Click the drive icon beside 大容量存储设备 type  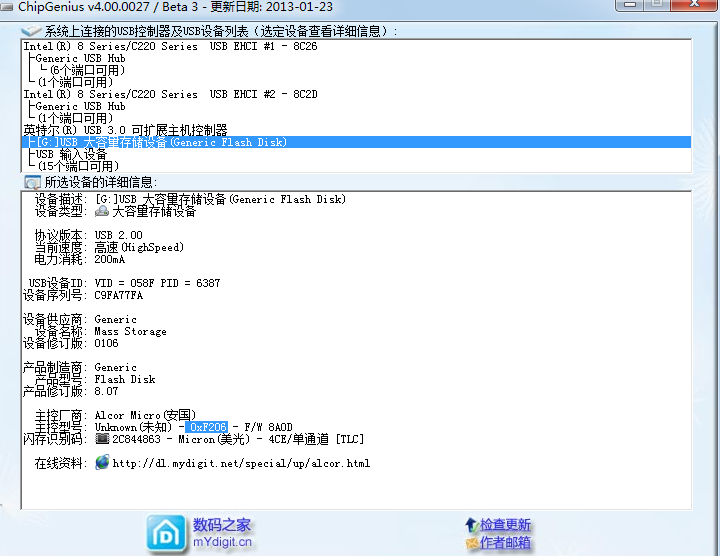pyautogui.click(x=102, y=211)
